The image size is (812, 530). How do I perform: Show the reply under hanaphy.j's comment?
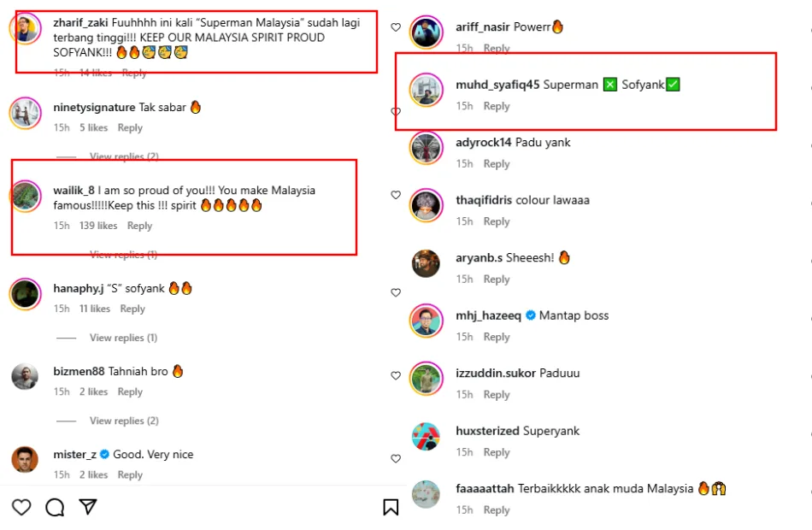(123, 338)
